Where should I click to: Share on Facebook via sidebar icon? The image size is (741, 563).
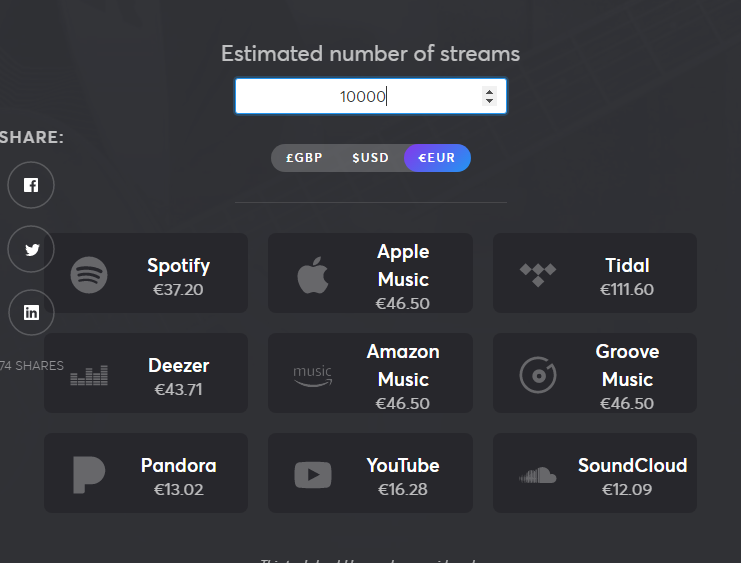click(31, 185)
